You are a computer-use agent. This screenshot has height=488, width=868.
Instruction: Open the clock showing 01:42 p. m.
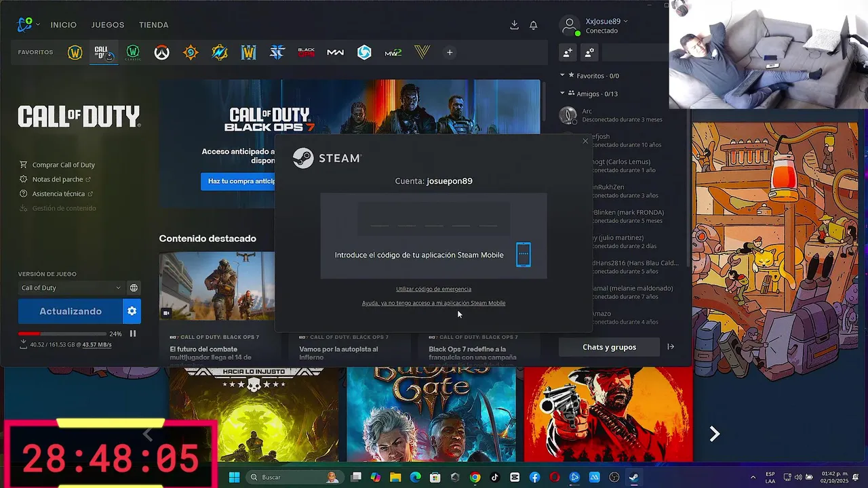pos(835,477)
